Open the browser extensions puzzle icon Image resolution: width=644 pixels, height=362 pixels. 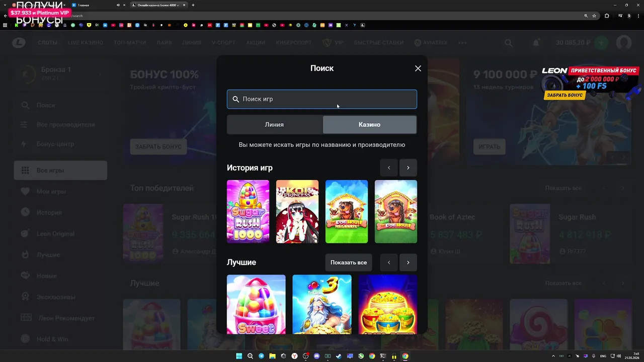[607, 16]
